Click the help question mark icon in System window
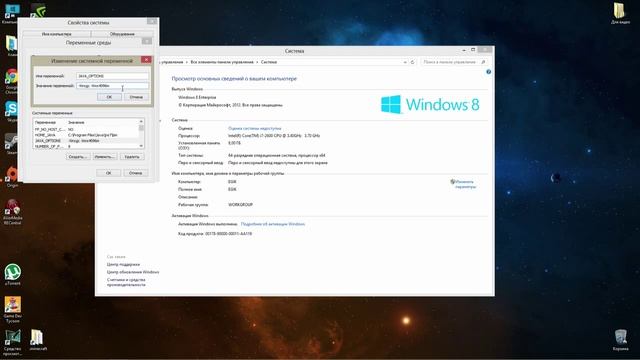The width and height of the screenshot is (640, 360). [489, 72]
